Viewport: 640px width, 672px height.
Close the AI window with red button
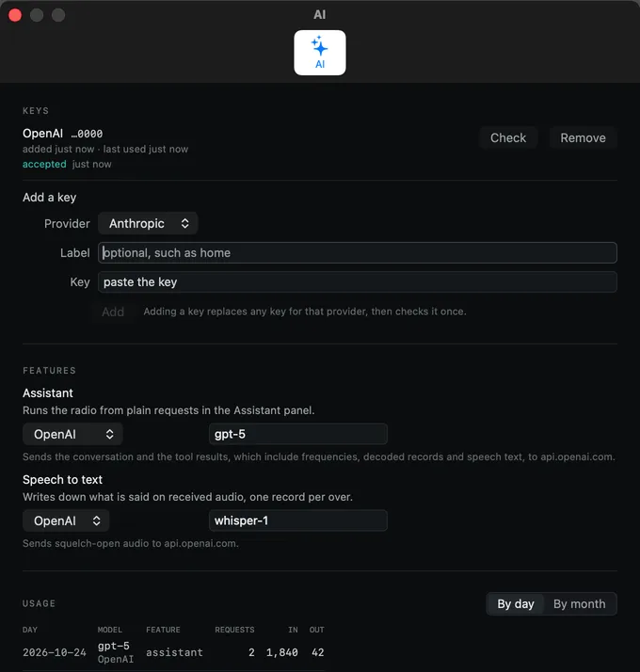(x=15, y=15)
